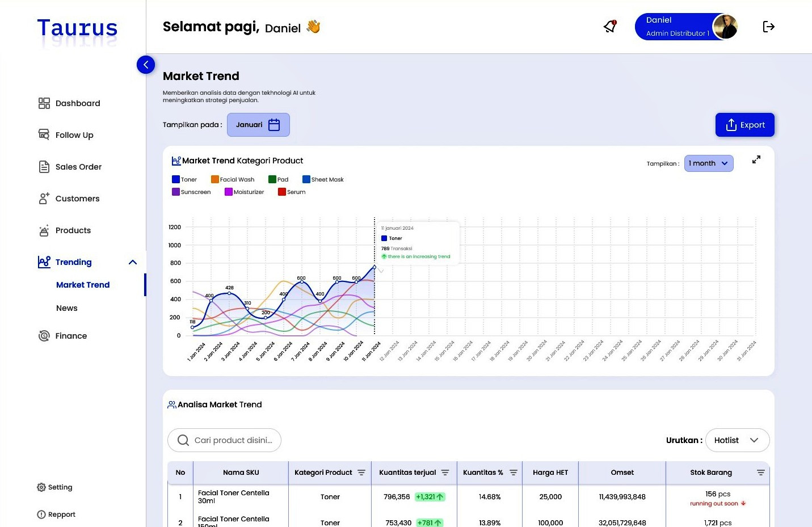The height and width of the screenshot is (527, 812).
Task: Collapse sidebar with the blue arrow button
Action: (x=146, y=65)
